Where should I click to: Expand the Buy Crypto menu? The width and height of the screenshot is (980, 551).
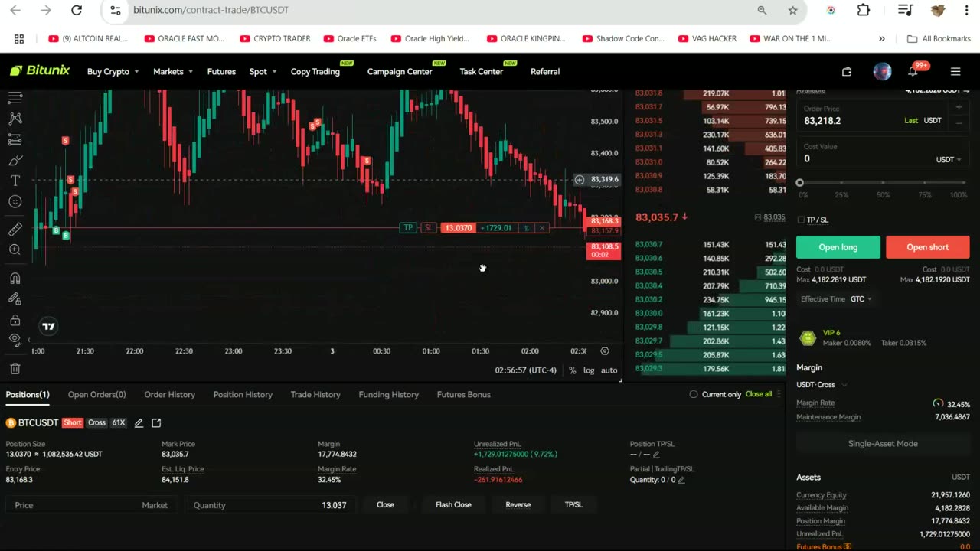[113, 71]
